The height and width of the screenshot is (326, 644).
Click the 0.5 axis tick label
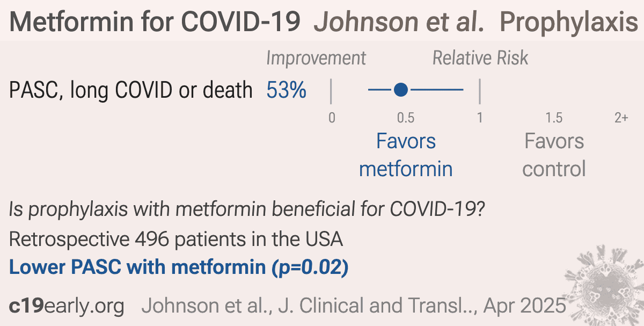pos(406,118)
